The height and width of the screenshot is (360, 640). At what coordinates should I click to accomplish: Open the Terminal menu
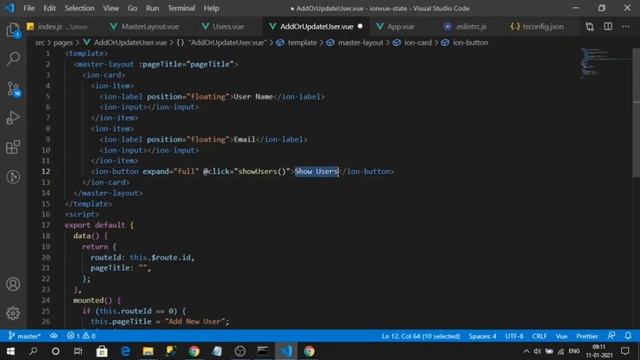pos(181,8)
